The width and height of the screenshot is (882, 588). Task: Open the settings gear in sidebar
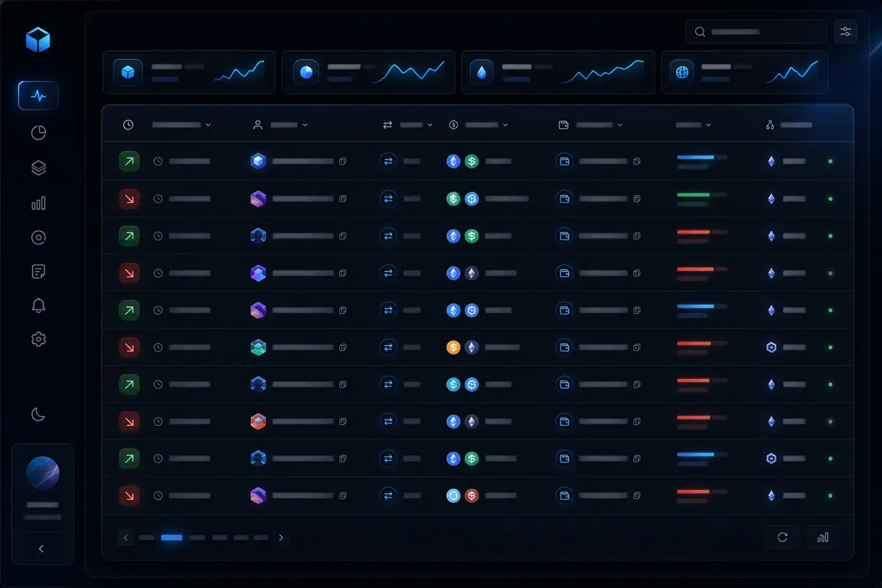click(38, 339)
